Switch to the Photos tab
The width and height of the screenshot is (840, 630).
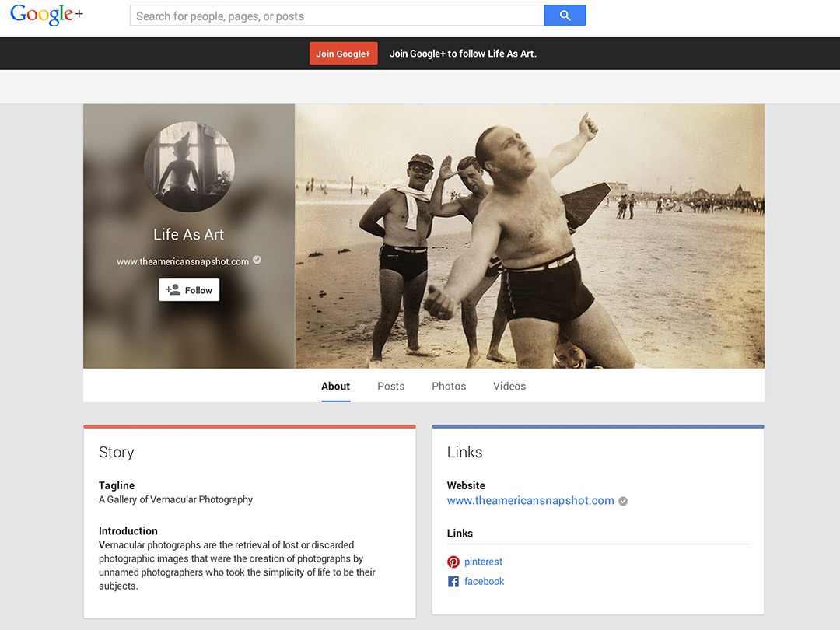click(449, 387)
